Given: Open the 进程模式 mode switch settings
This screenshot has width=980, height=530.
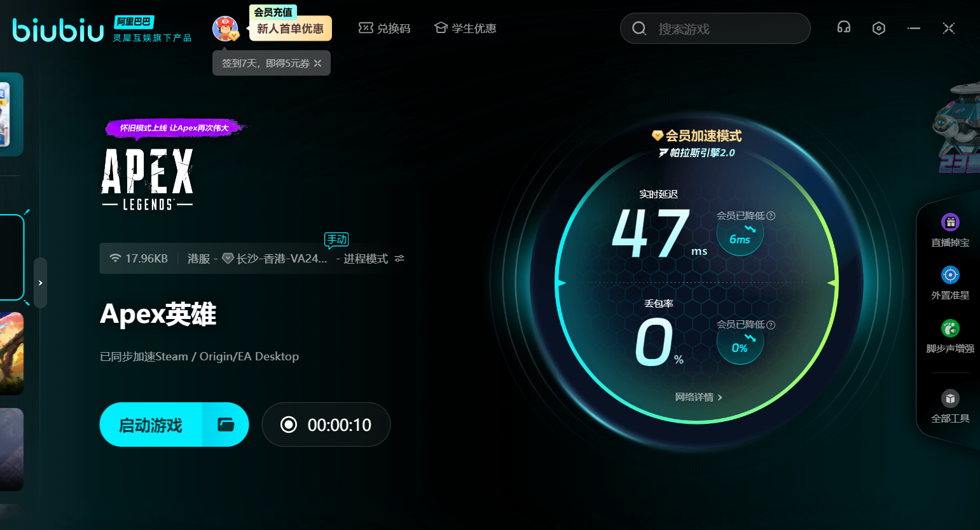Looking at the screenshot, I should pyautogui.click(x=399, y=259).
